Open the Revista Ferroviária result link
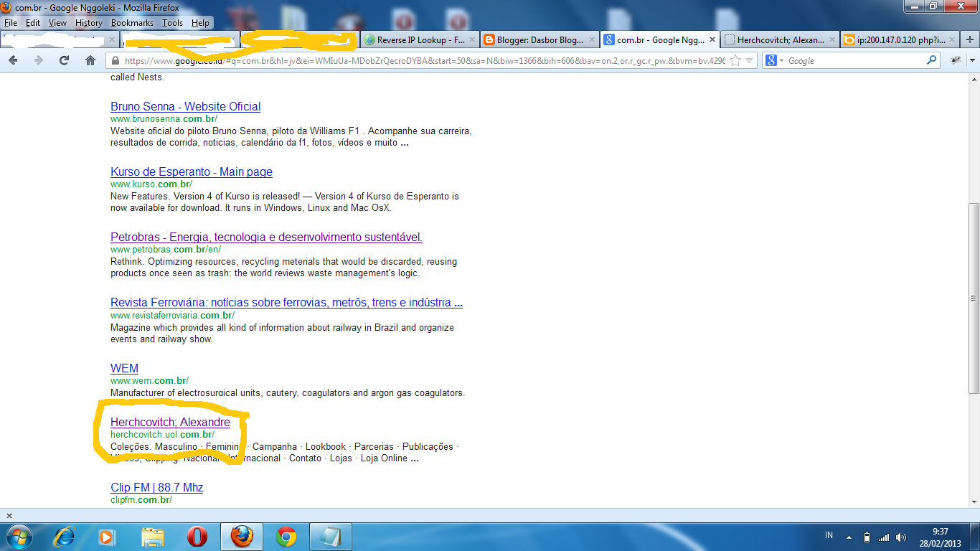The width and height of the screenshot is (980, 551). pyautogui.click(x=286, y=302)
